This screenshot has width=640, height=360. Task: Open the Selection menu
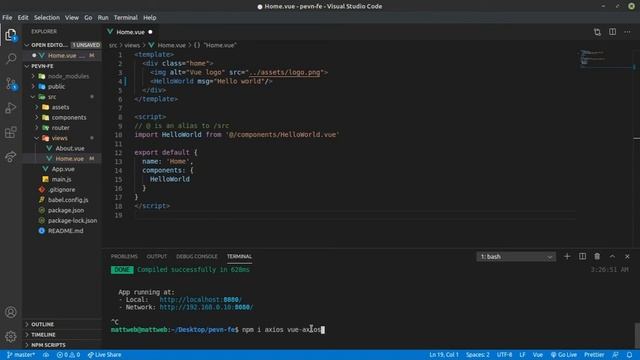(x=47, y=18)
